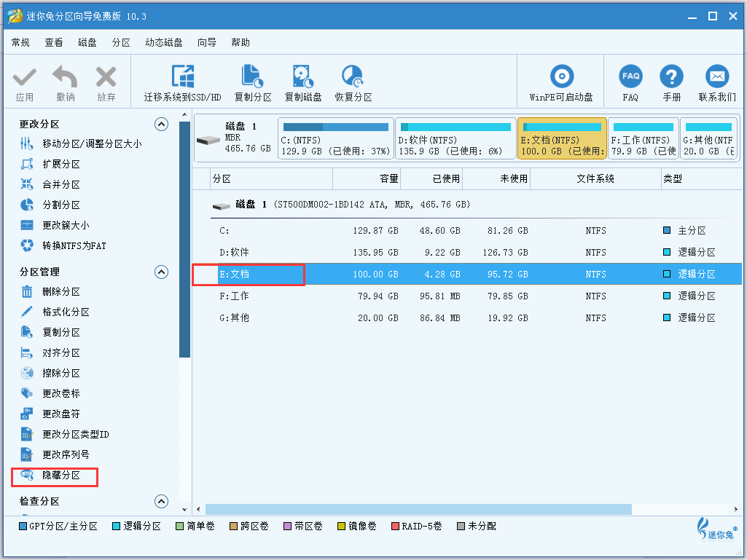
Task: Select the C: row in partition list
Action: [x=467, y=230]
